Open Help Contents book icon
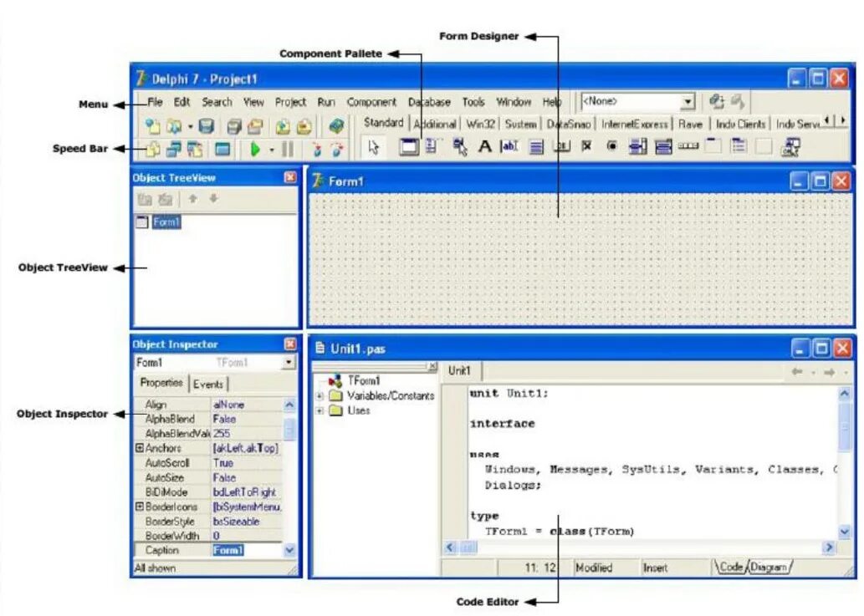This screenshot has width=864, height=616. [336, 126]
